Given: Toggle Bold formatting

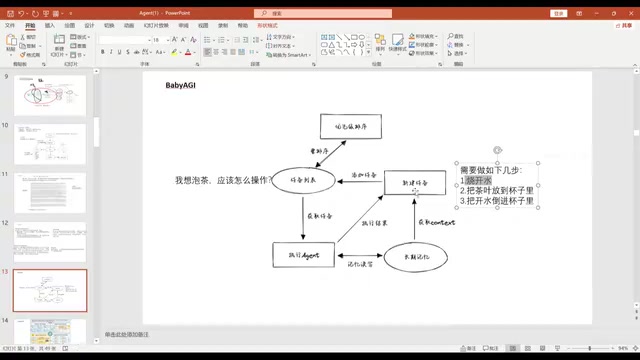Looking at the screenshot, I should 102,52.
